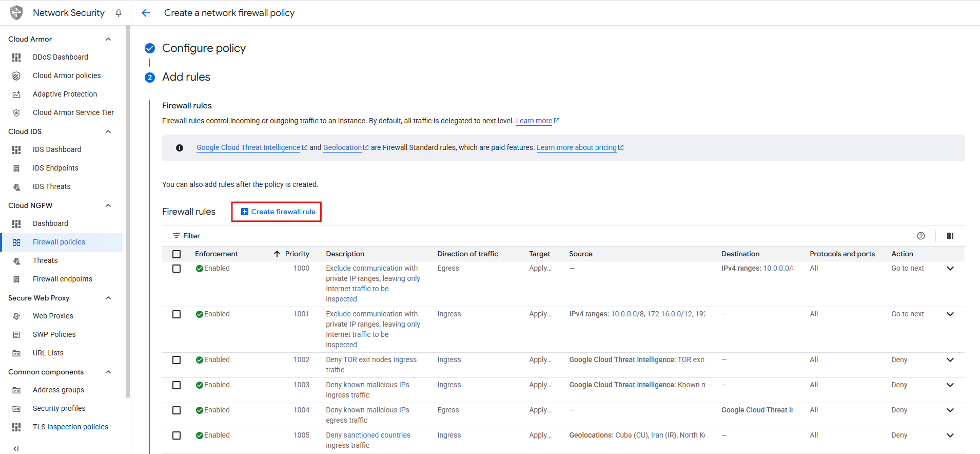Image resolution: width=980 pixels, height=454 pixels.
Task: Pin Network Security with the pin icon
Action: (119, 13)
